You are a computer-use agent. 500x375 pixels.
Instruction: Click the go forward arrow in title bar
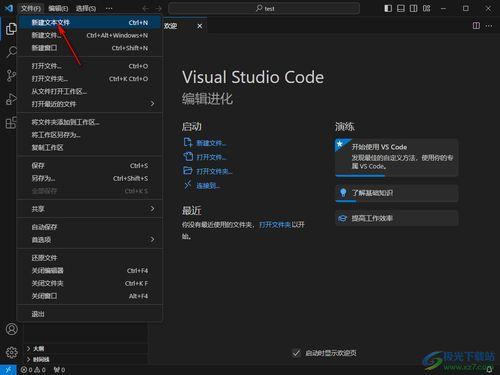coord(159,8)
